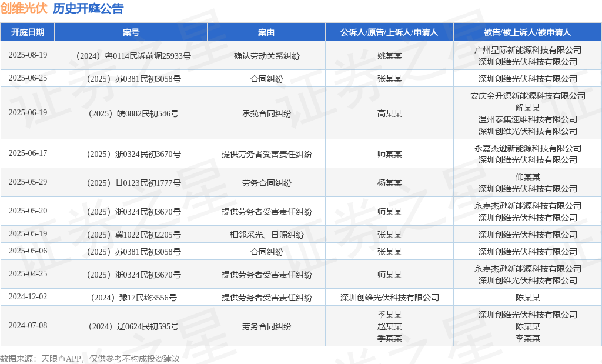
Task: Click 提供劳务者受害责任纠纷 in the 2025-06-17 row
Action: point(266,154)
